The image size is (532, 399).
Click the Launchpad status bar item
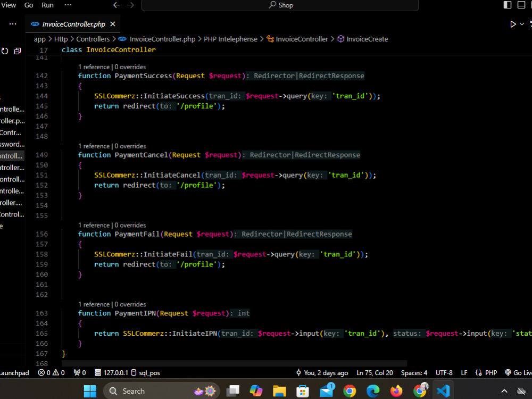click(x=14, y=373)
